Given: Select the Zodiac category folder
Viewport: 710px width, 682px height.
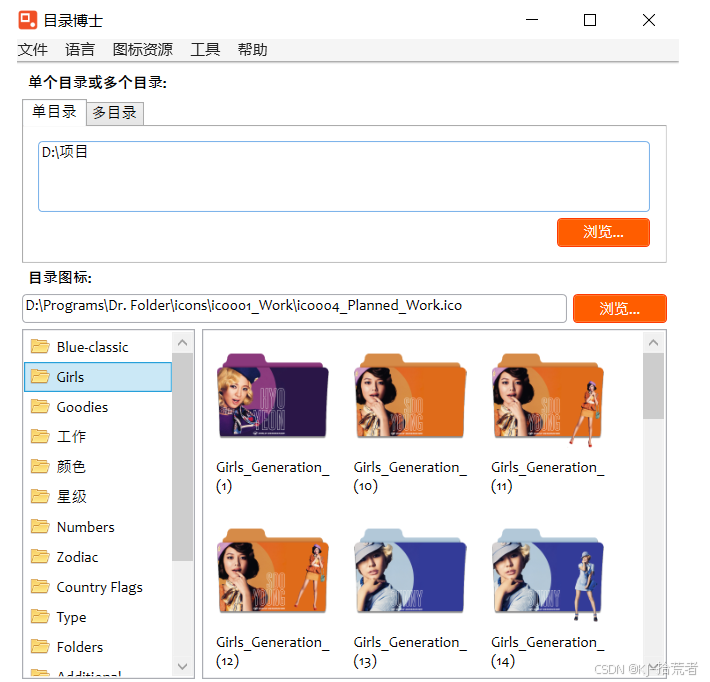Looking at the screenshot, I should [98, 557].
